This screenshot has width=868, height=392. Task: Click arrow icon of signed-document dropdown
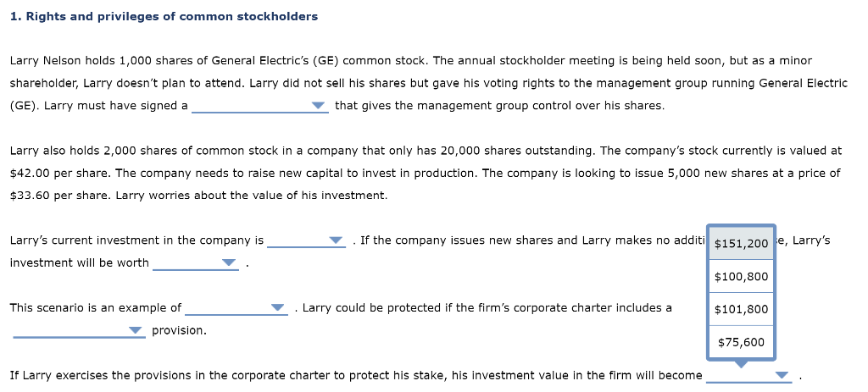[319, 105]
